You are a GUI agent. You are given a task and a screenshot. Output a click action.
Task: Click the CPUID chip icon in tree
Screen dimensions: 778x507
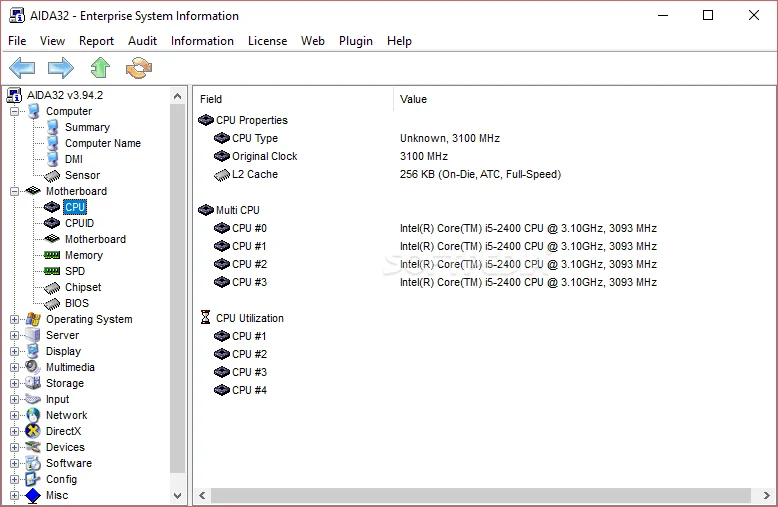tap(52, 223)
